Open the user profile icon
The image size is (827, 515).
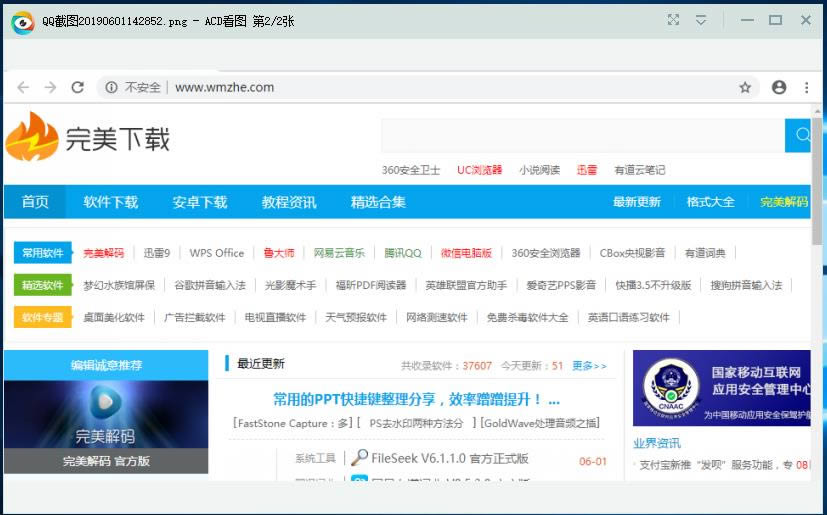(x=779, y=87)
